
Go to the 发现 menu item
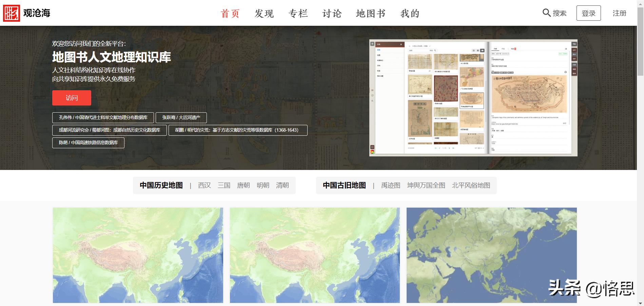coord(264,14)
